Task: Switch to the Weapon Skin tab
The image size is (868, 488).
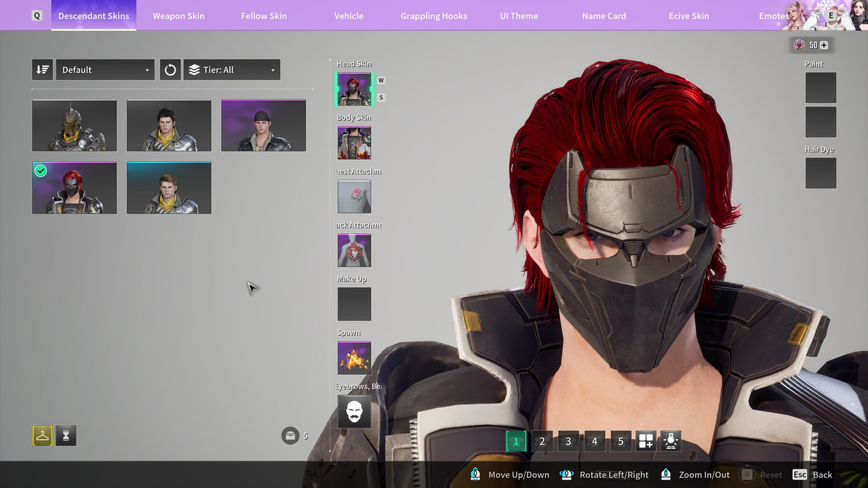Action: click(178, 16)
